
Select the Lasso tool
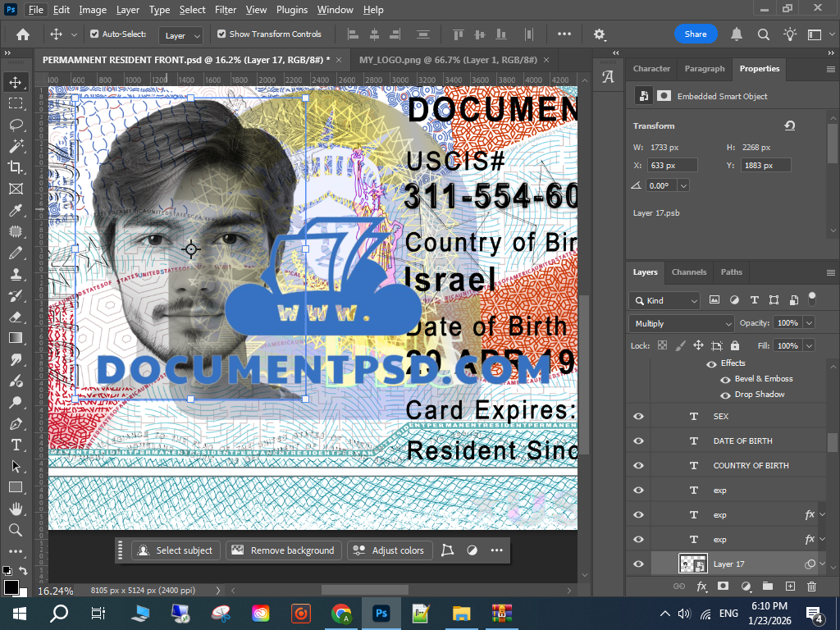15,125
